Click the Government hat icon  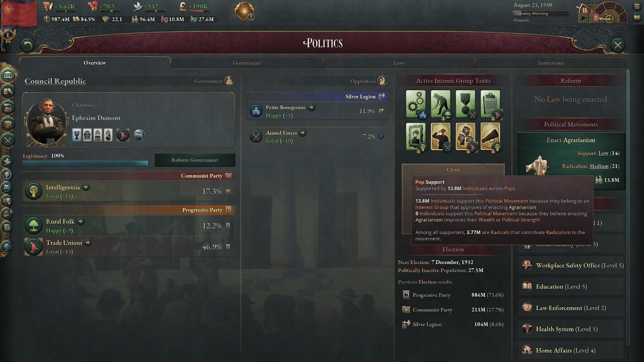click(x=229, y=81)
